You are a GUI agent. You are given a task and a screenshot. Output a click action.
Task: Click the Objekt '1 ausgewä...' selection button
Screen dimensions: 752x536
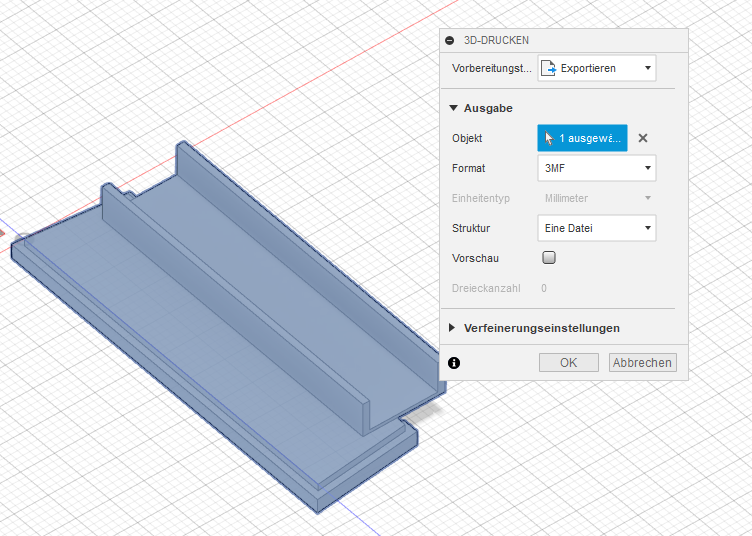(x=582, y=138)
